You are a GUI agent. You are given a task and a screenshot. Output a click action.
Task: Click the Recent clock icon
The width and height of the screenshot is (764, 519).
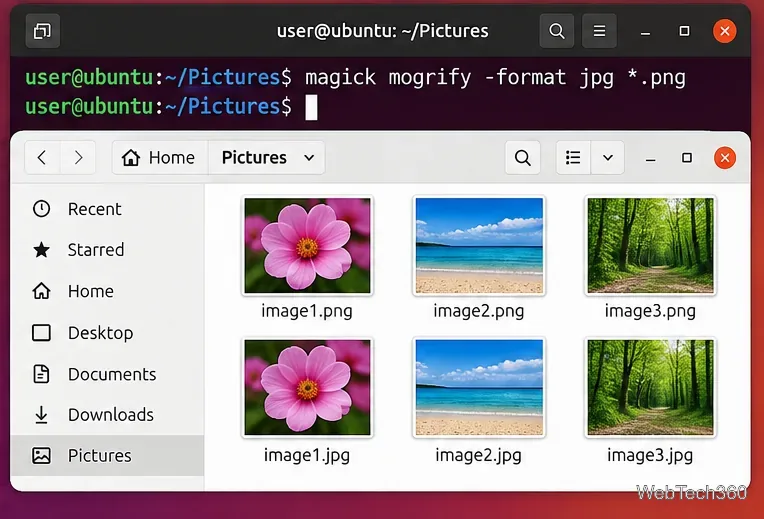pyautogui.click(x=41, y=209)
